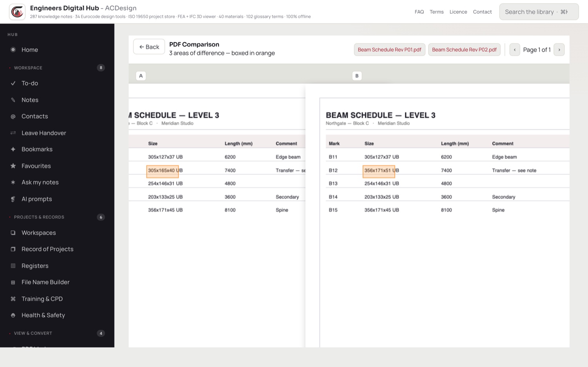Image resolution: width=588 pixels, height=367 pixels.
Task: Click highlighted 356x171x51 UB in pane B
Action: tap(379, 171)
